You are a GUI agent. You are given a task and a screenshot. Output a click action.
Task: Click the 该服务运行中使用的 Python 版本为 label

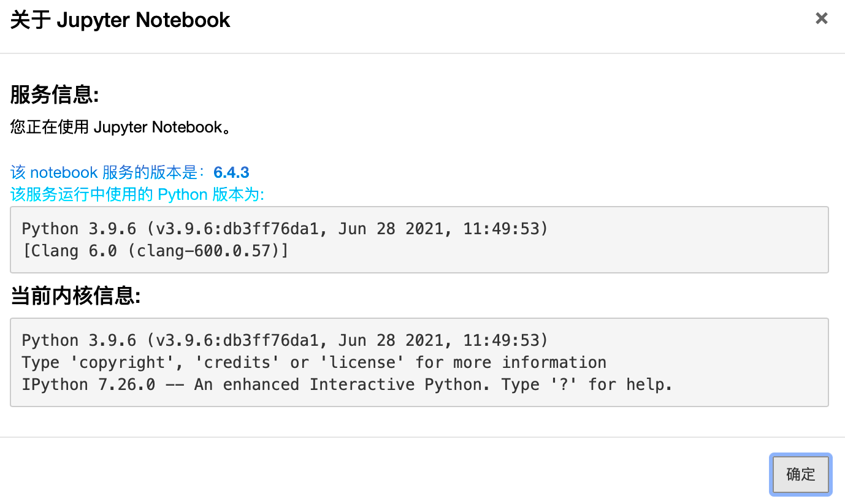pos(137,194)
